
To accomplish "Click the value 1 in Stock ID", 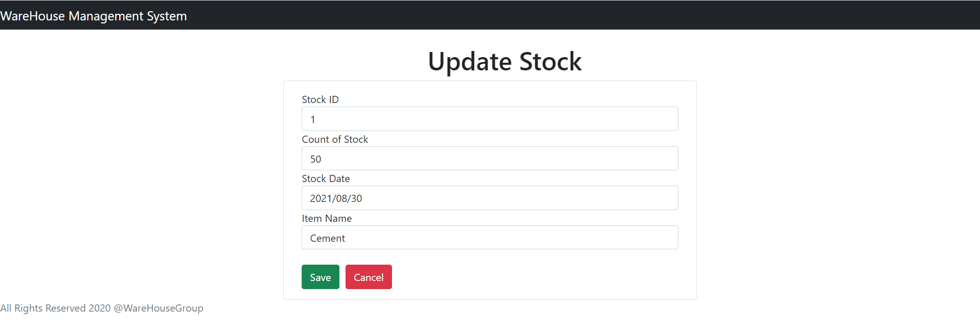I will tap(312, 119).
